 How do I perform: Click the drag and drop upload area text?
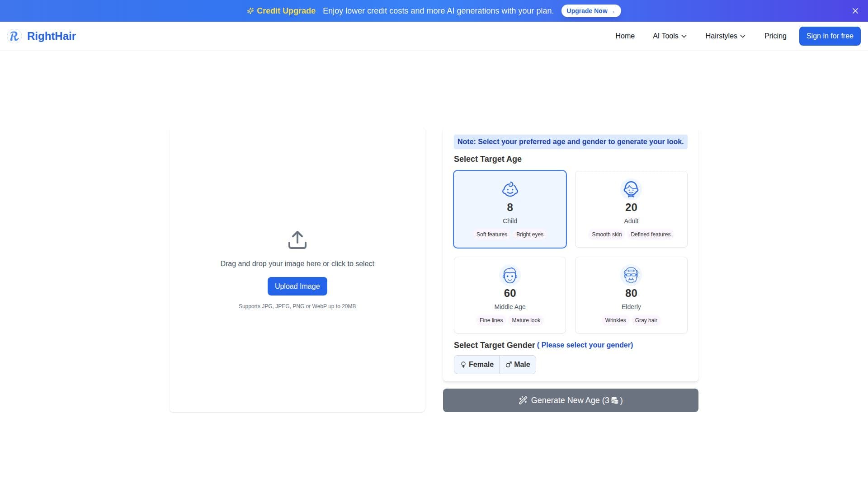[297, 264]
